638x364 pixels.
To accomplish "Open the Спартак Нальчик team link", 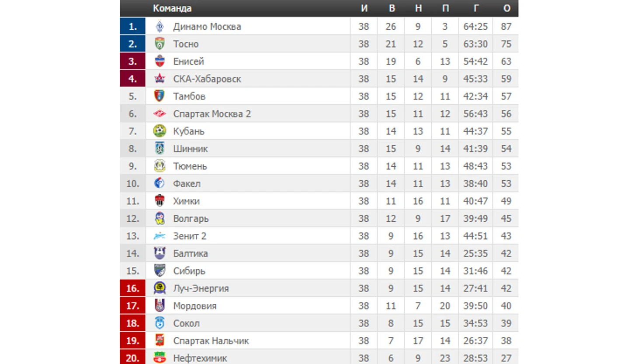I will (211, 341).
